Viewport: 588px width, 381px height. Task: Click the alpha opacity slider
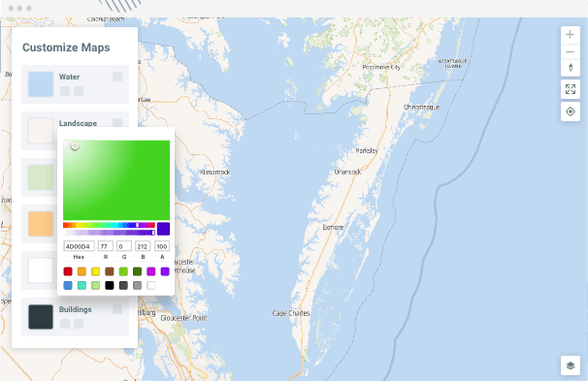(109, 233)
